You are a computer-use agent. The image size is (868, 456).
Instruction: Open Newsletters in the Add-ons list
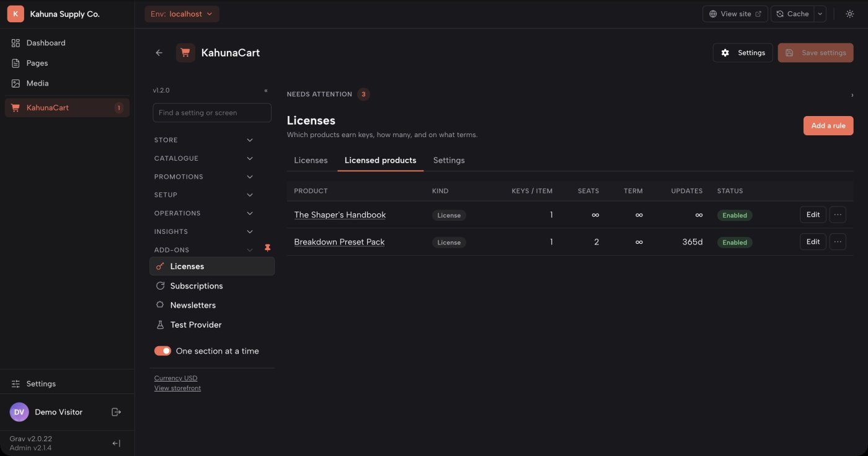click(212, 305)
